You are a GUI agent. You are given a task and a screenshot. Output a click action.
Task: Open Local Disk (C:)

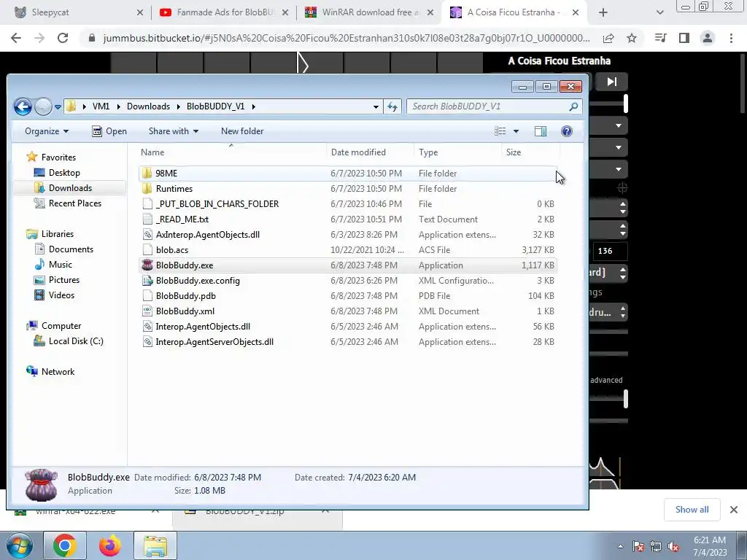(76, 341)
